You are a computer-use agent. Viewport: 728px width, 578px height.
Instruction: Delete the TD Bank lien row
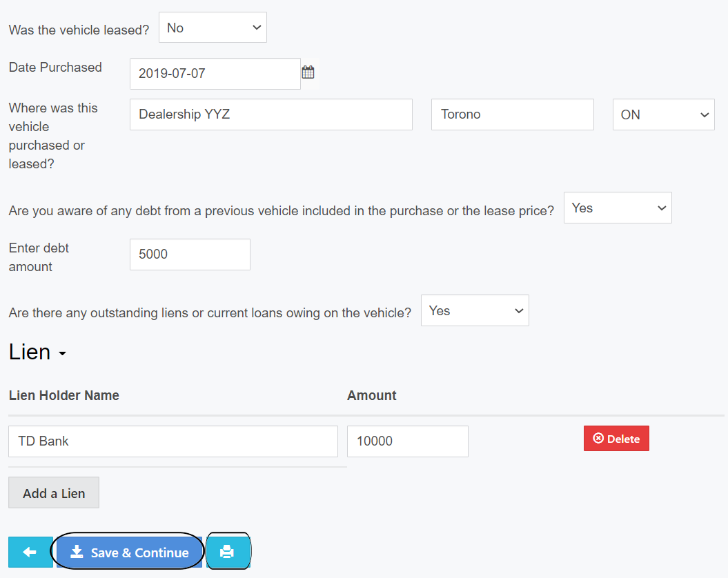point(616,439)
